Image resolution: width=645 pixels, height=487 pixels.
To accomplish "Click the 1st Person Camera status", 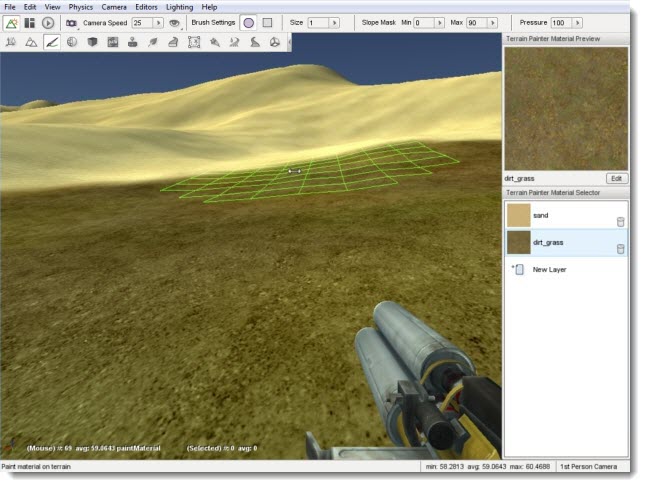I will (588, 466).
